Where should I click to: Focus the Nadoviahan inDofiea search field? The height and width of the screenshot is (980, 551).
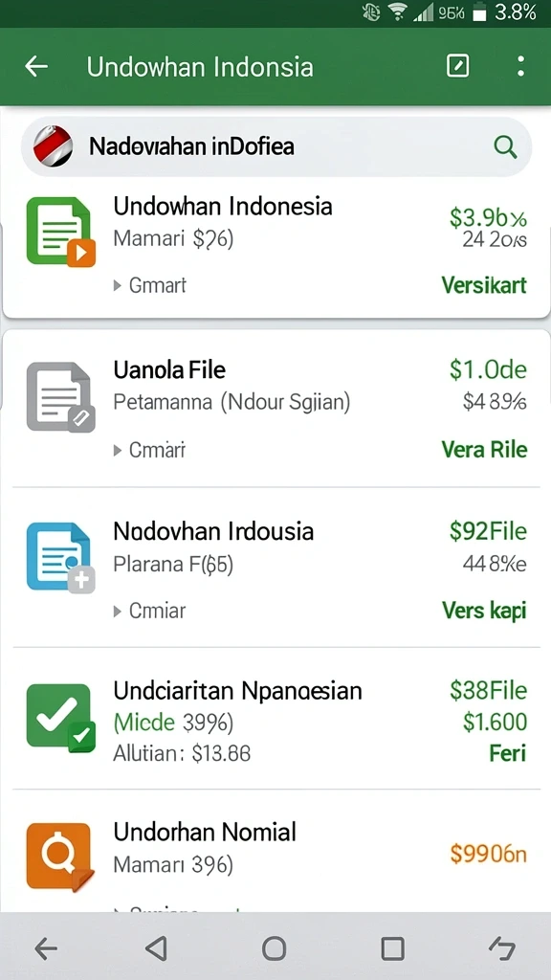(276, 146)
